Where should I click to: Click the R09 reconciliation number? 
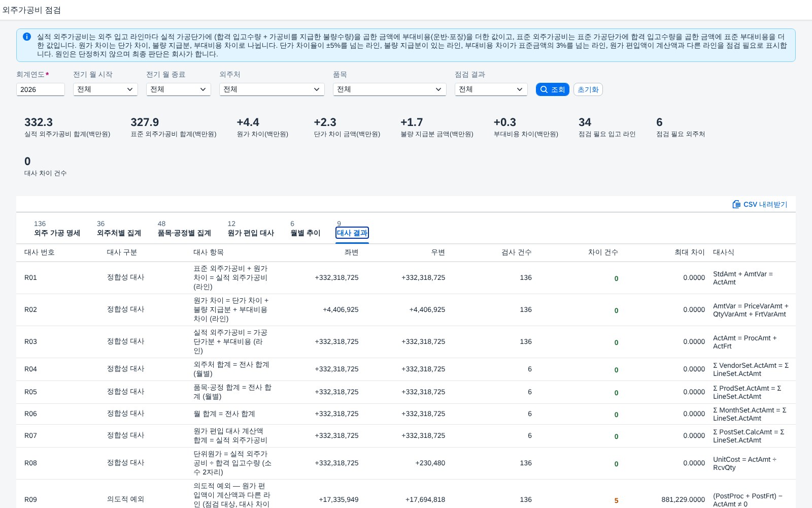point(30,500)
